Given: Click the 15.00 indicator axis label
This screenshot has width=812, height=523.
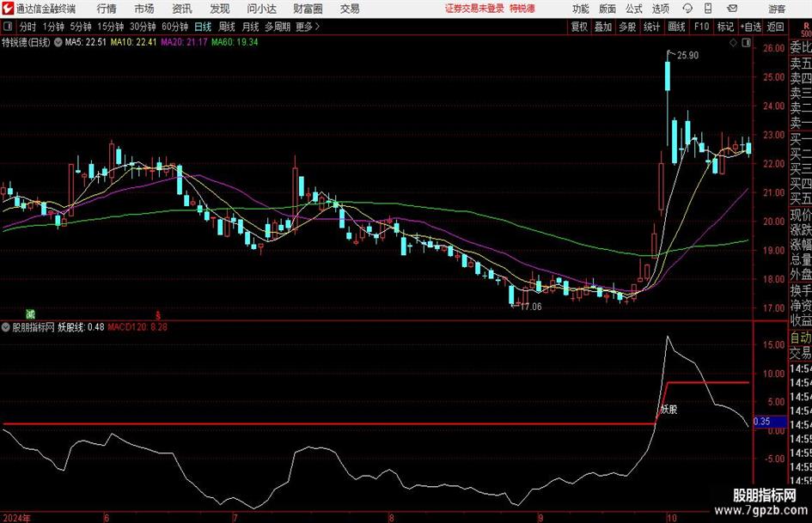Looking at the screenshot, I should 773,345.
